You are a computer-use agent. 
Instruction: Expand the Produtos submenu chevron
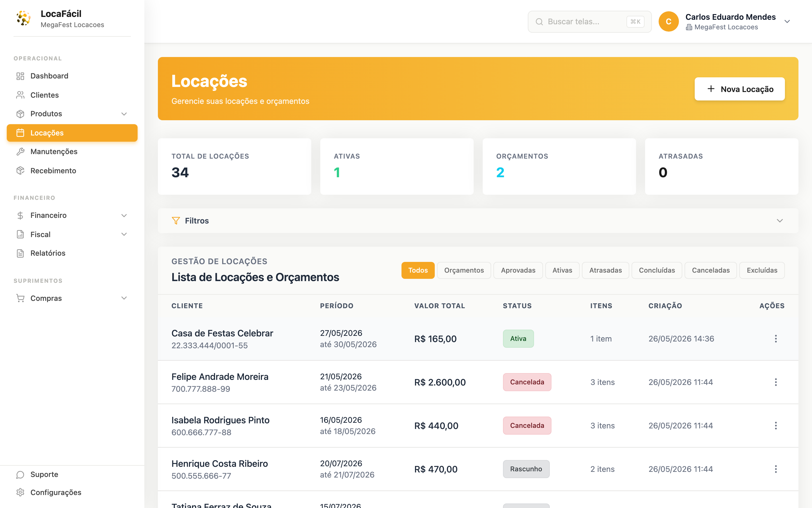124,114
